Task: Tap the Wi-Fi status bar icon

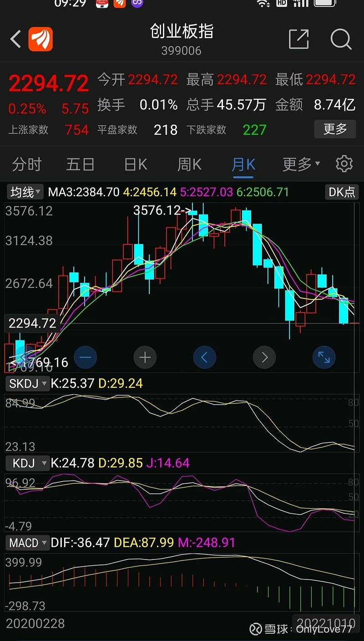Action: click(263, 3)
